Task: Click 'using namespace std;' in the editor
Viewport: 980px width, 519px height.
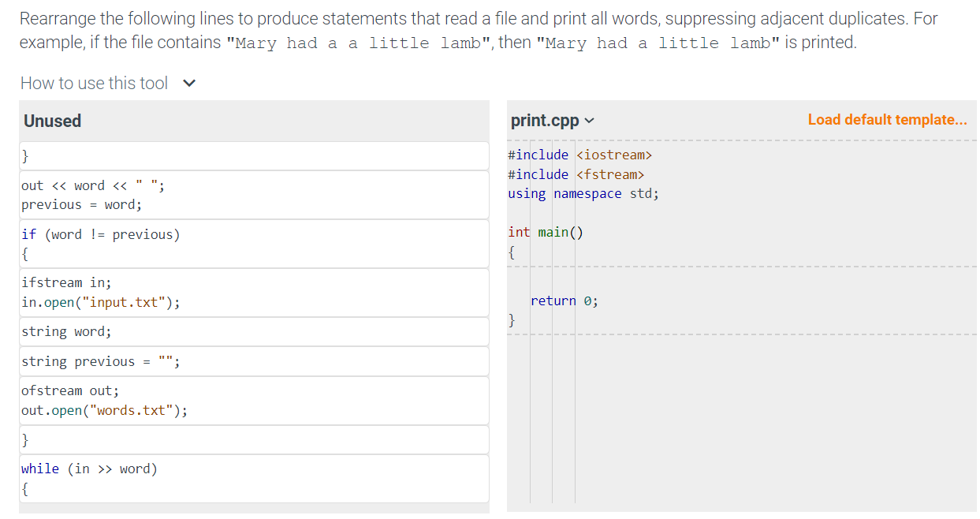Action: click(x=581, y=193)
